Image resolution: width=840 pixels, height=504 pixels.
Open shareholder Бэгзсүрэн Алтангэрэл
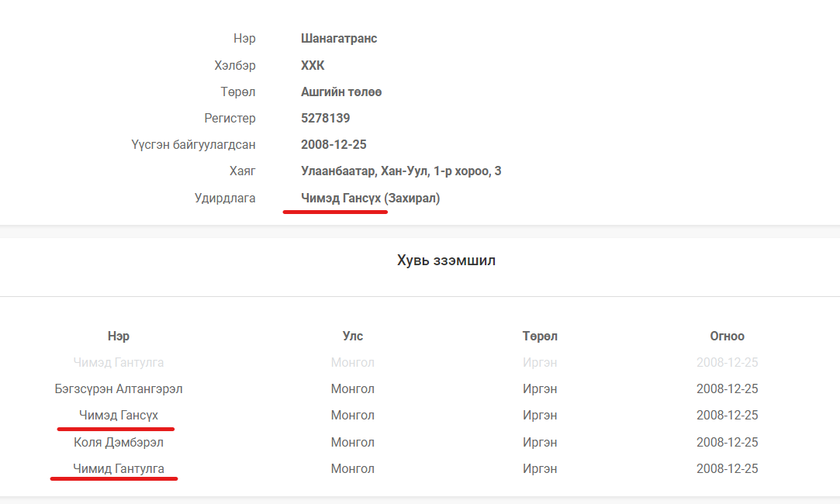(x=119, y=389)
